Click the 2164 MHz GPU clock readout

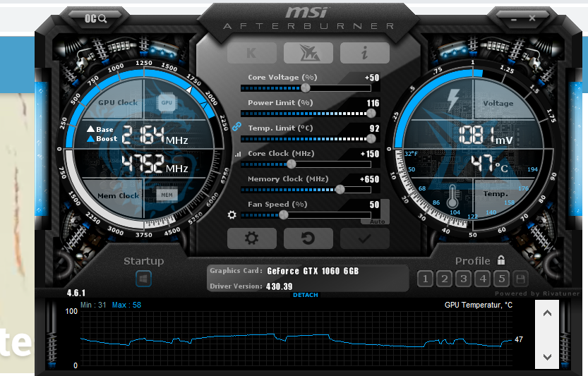click(155, 135)
